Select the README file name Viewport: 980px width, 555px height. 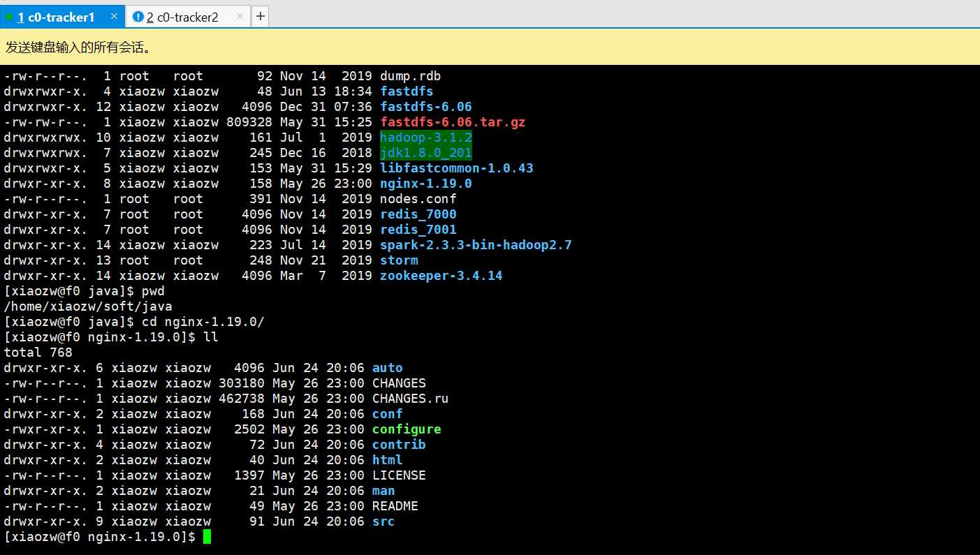tap(395, 506)
